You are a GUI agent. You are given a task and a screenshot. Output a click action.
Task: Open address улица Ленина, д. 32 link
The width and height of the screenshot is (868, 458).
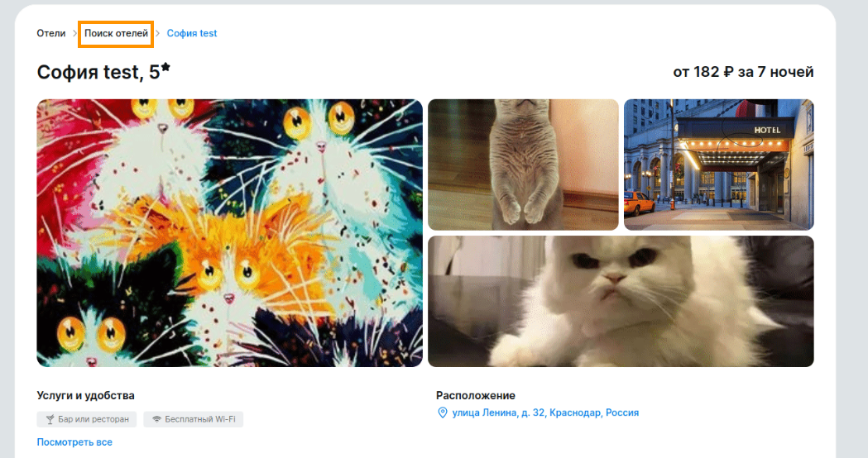545,413
